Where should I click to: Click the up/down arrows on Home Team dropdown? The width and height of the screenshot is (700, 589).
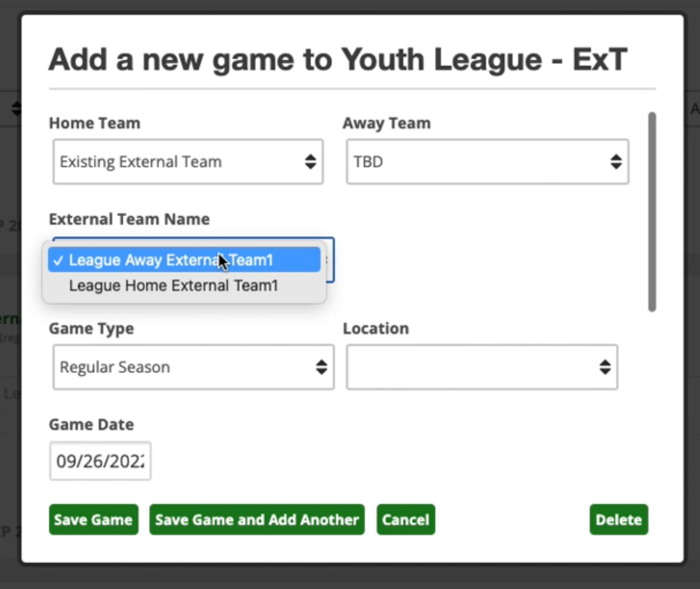(310, 161)
